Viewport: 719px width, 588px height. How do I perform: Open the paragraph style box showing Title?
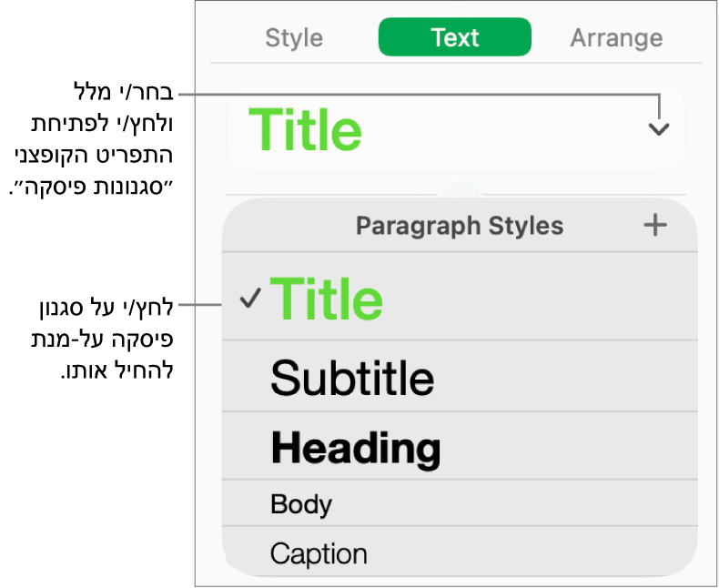[x=455, y=129]
